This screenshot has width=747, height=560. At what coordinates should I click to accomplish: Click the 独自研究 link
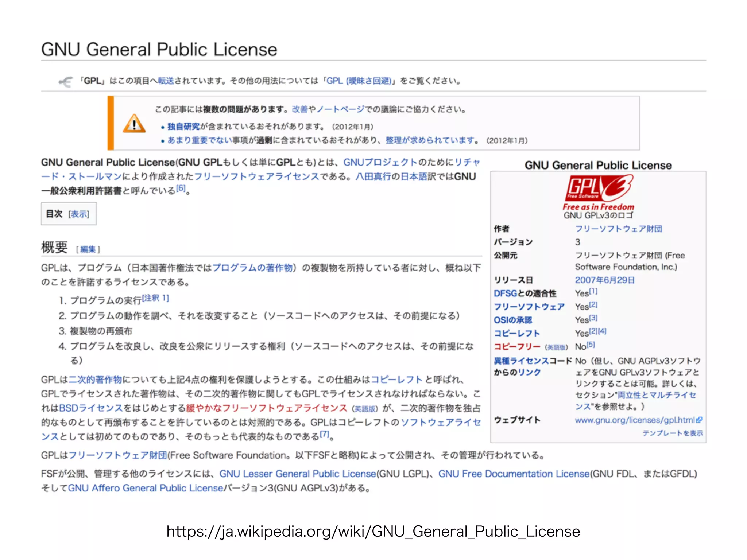pyautogui.click(x=183, y=127)
